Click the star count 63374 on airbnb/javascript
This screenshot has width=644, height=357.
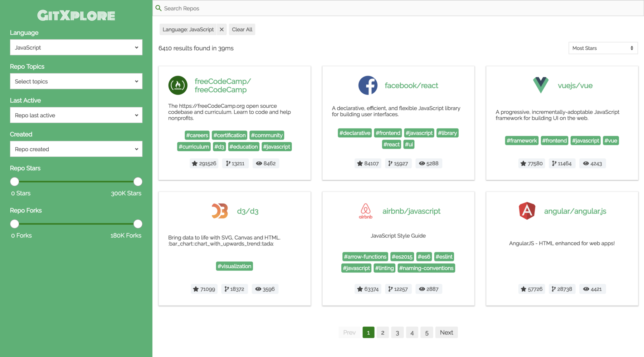tap(368, 289)
